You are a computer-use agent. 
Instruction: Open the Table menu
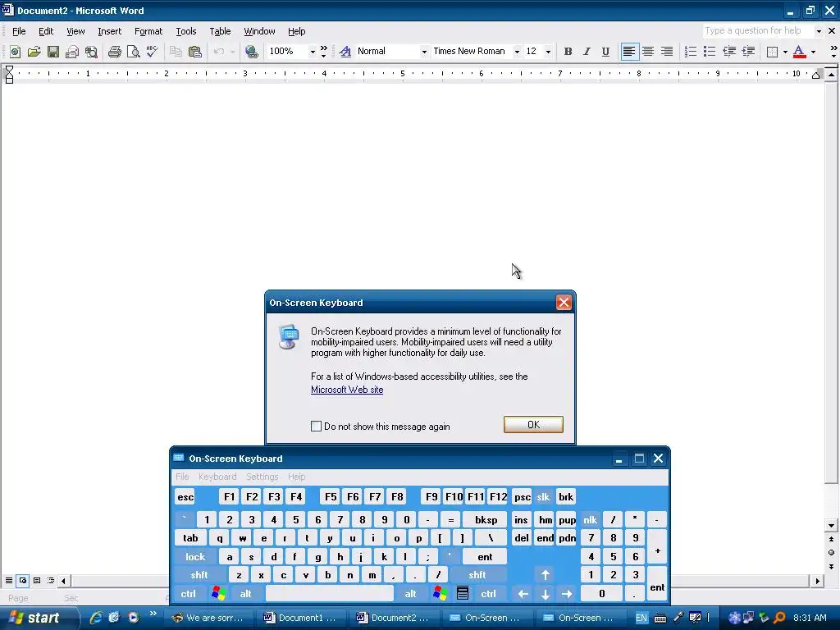coord(220,31)
